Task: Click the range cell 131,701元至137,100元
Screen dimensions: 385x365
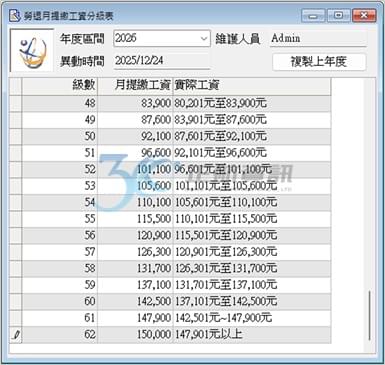Action: point(252,285)
